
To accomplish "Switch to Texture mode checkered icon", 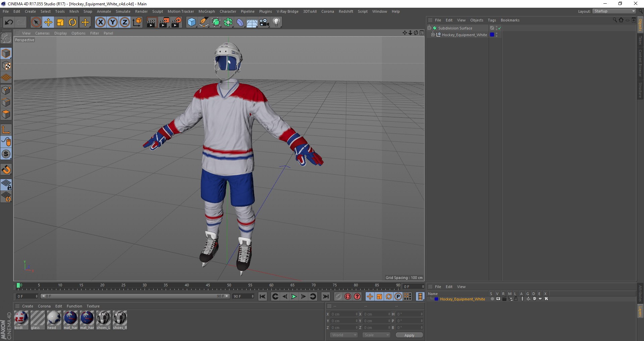I will tap(6, 66).
